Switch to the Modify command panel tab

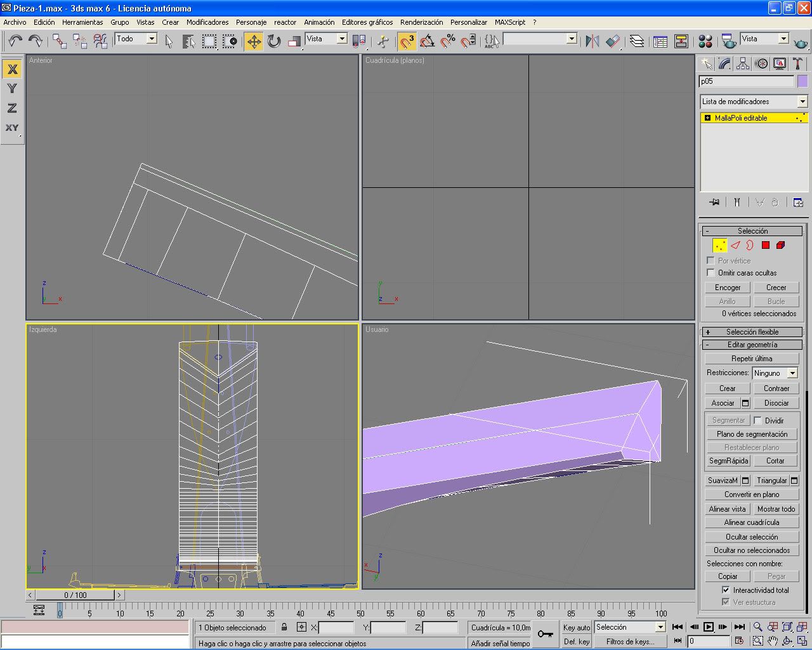point(724,64)
